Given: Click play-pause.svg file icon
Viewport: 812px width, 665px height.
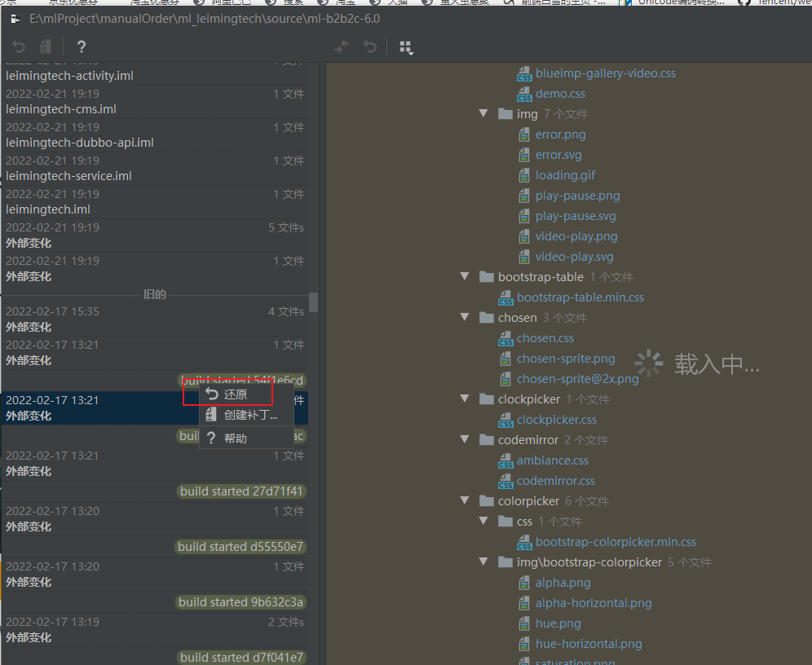Looking at the screenshot, I should [524, 216].
